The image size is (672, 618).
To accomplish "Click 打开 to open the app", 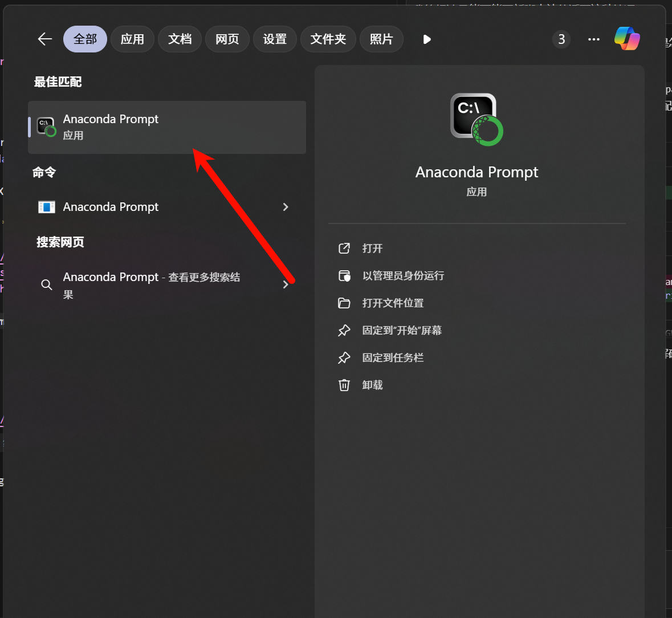I will (x=372, y=249).
